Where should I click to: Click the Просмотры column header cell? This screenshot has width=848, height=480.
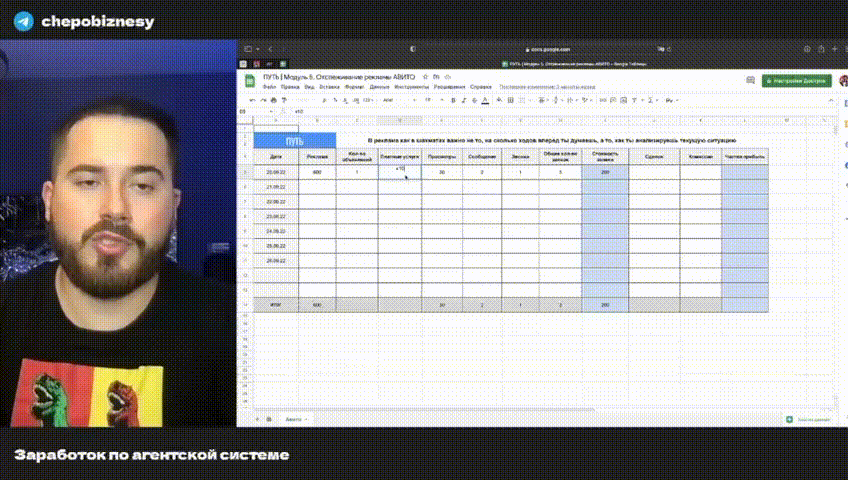(442, 157)
